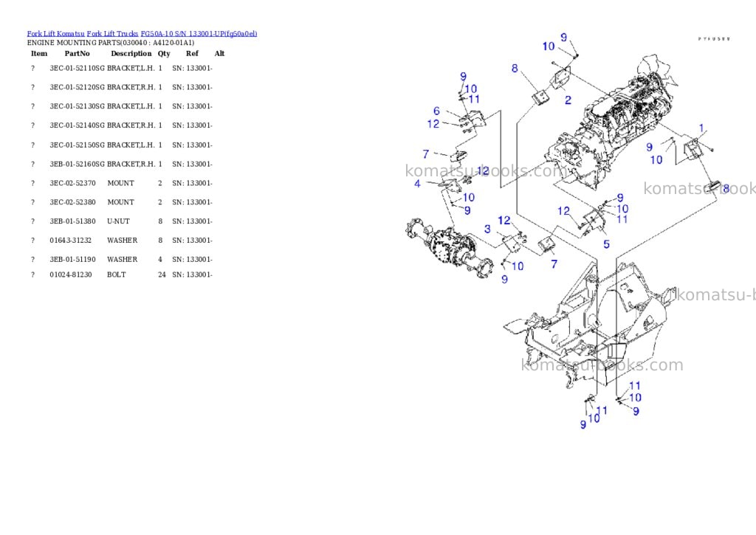The width and height of the screenshot is (756, 535).
Task: Click callout number 4 in the diagram
Action: pyautogui.click(x=417, y=184)
